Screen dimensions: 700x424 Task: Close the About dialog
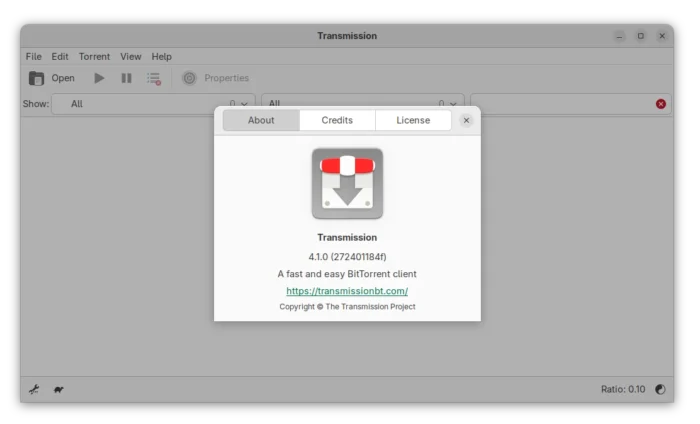466,121
